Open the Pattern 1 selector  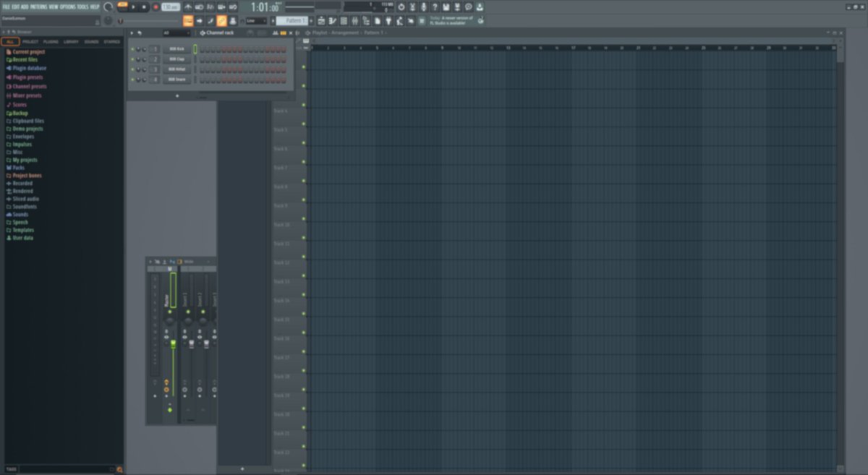[x=292, y=21]
